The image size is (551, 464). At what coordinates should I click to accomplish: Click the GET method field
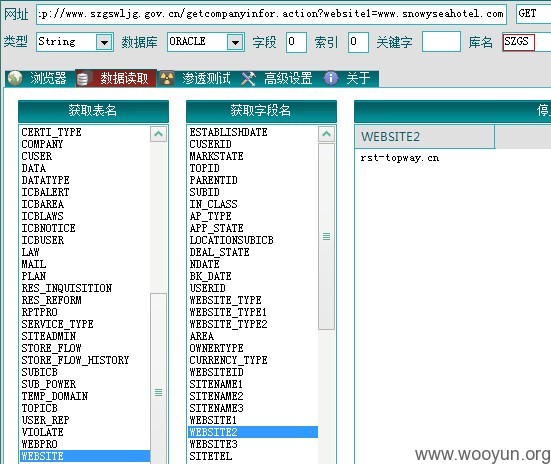pyautogui.click(x=533, y=14)
